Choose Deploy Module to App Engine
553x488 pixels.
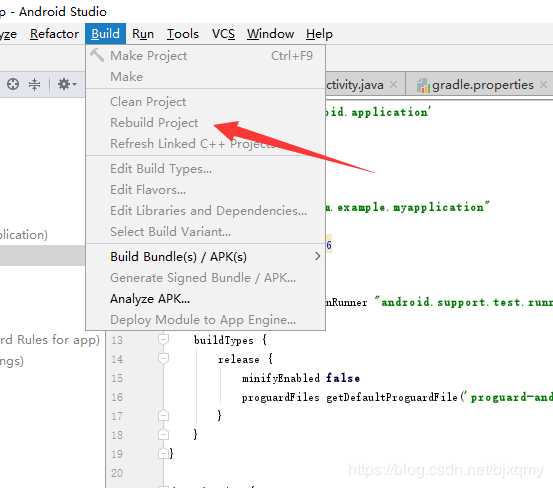tap(205, 320)
